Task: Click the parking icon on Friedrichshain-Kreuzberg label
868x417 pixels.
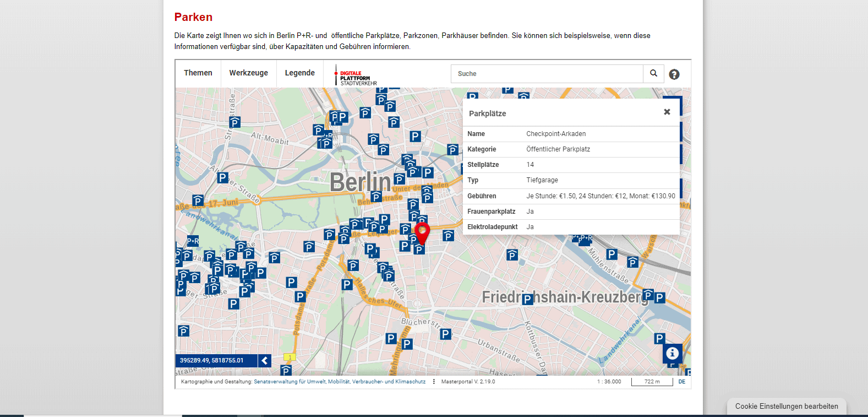Action: click(527, 299)
